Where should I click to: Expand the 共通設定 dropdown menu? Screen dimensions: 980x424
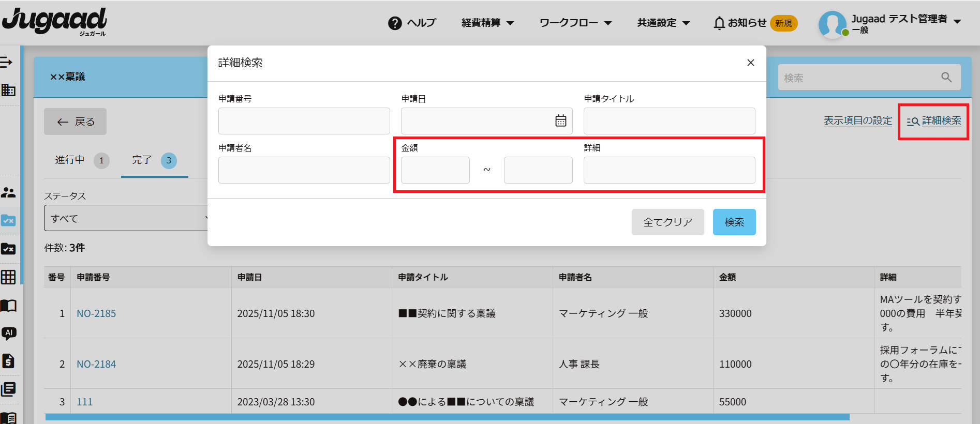coord(663,23)
